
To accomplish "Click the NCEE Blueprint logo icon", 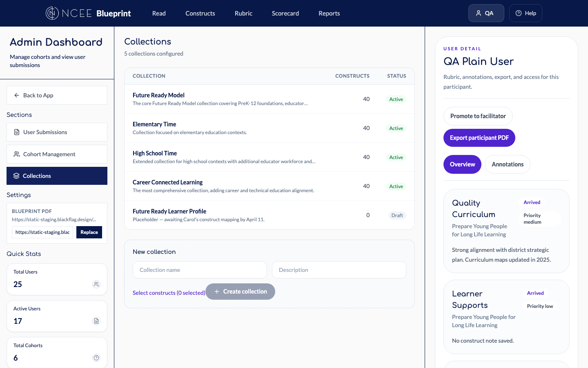I will point(52,13).
